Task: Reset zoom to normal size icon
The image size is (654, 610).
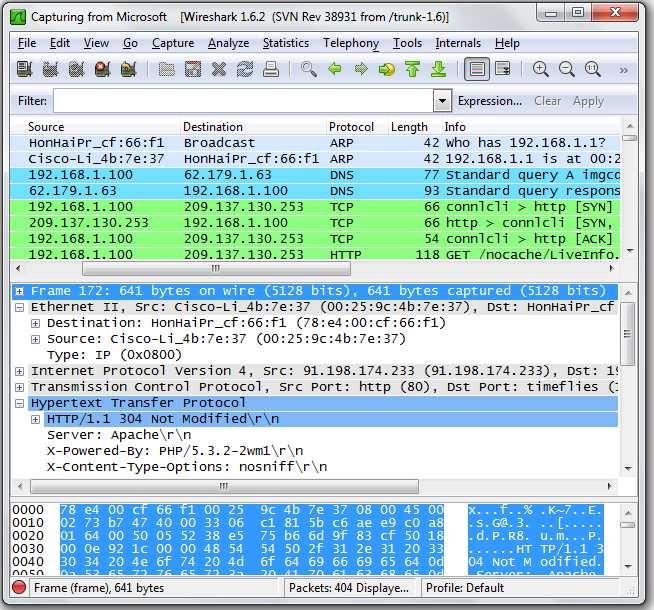Action: pos(593,69)
